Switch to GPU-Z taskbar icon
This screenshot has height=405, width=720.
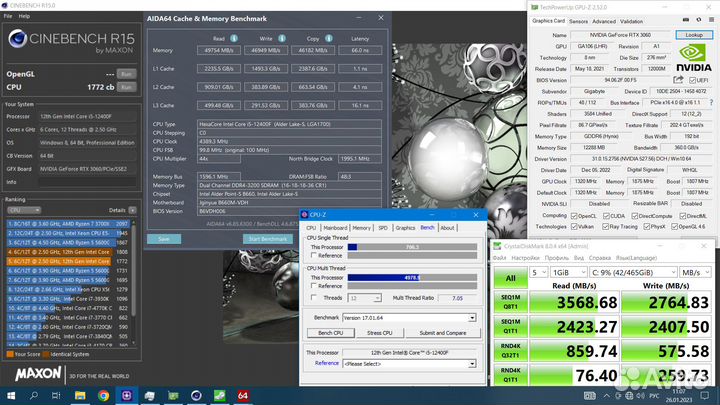coord(173,395)
